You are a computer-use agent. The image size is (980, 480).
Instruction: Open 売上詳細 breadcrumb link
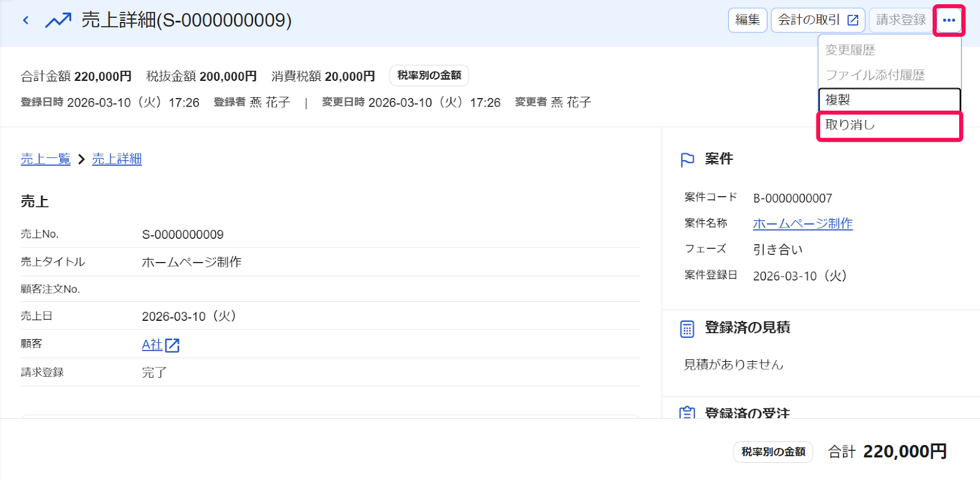tap(117, 159)
